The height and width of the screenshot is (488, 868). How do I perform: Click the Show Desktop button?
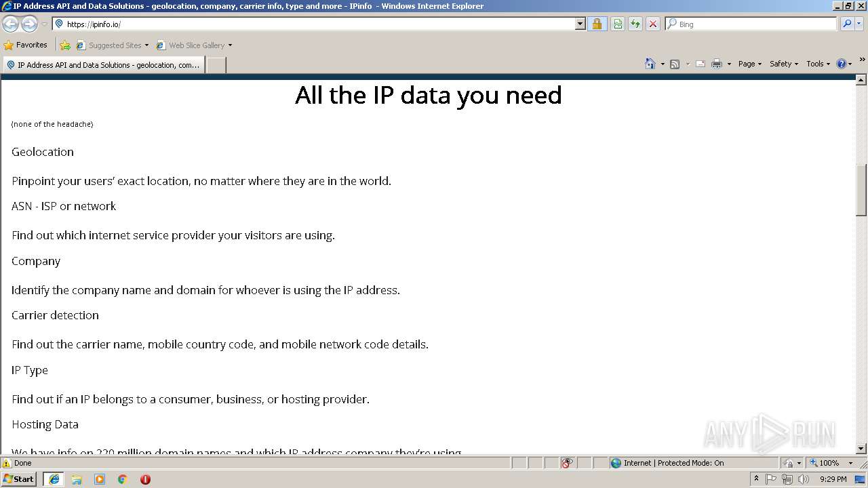[x=861, y=479]
